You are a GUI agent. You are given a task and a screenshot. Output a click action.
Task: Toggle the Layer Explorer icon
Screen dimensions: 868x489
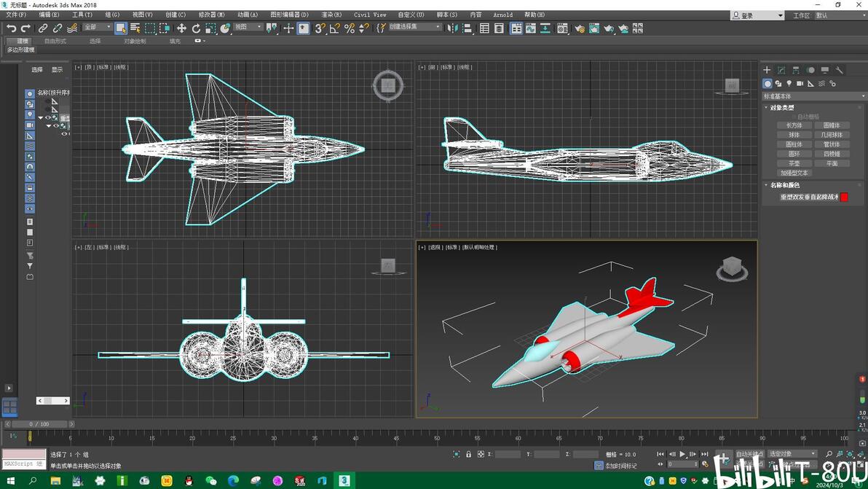coord(499,28)
